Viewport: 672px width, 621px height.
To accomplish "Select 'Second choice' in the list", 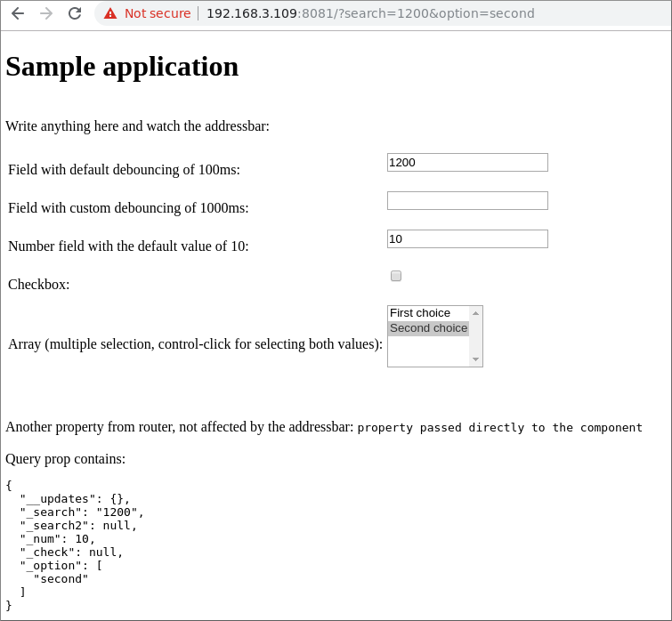I will click(x=429, y=328).
